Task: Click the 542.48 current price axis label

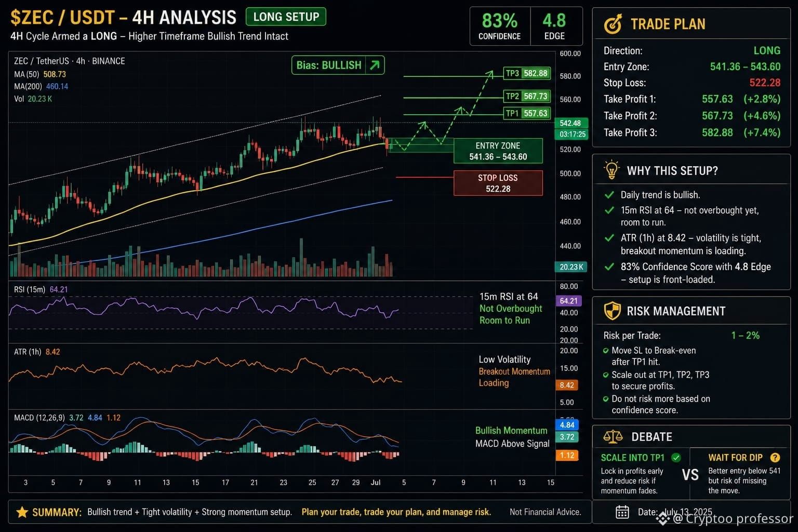Action: 570,123
